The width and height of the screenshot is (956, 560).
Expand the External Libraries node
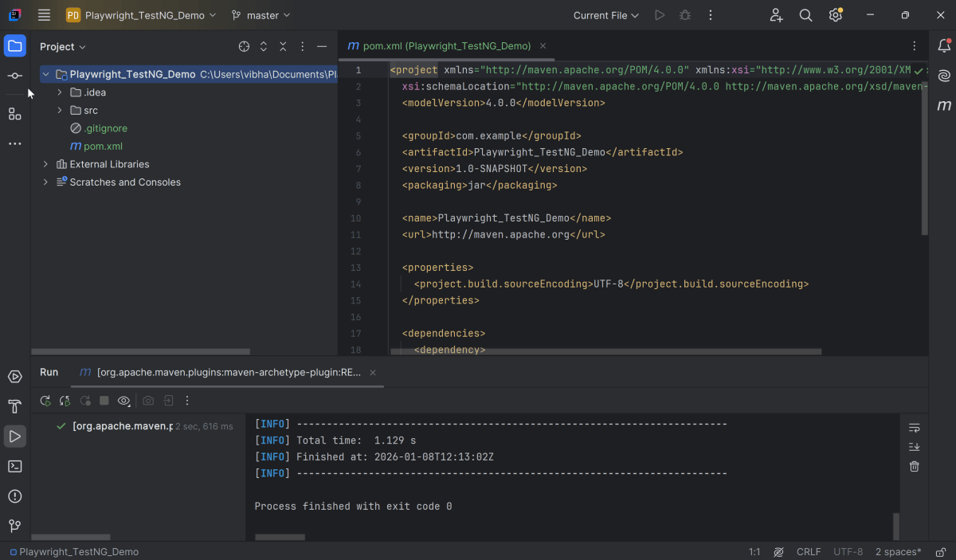click(45, 164)
